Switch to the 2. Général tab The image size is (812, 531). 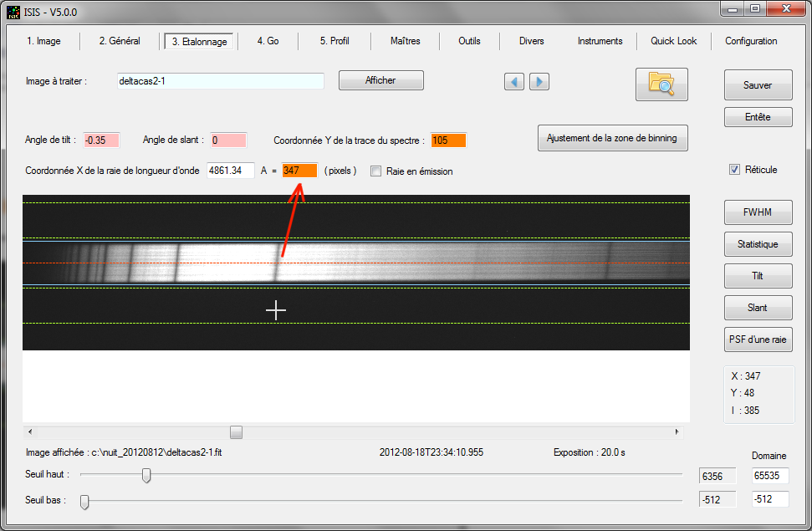pyautogui.click(x=120, y=41)
